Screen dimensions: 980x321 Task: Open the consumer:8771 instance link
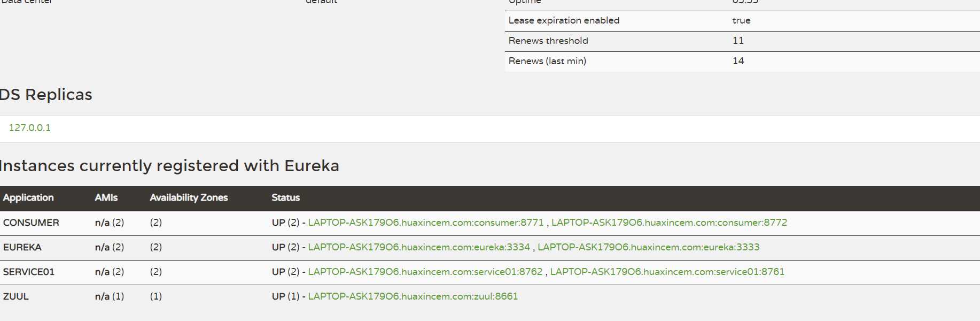426,223
